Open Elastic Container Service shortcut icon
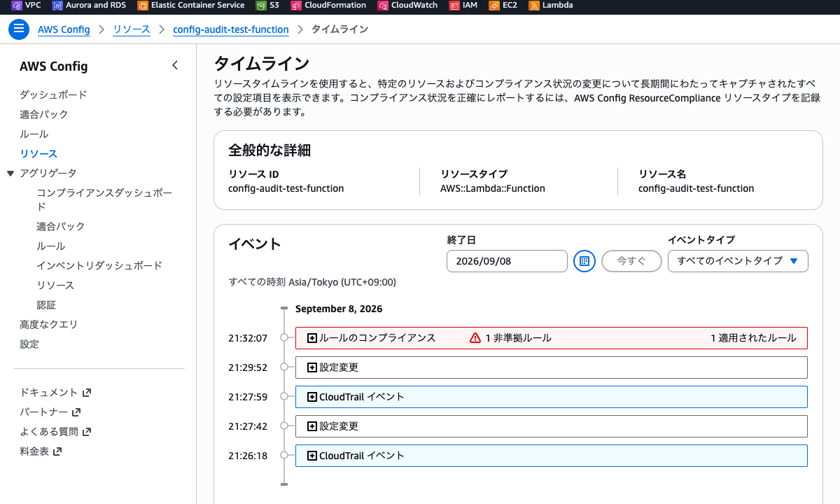The image size is (840, 504). tap(142, 6)
